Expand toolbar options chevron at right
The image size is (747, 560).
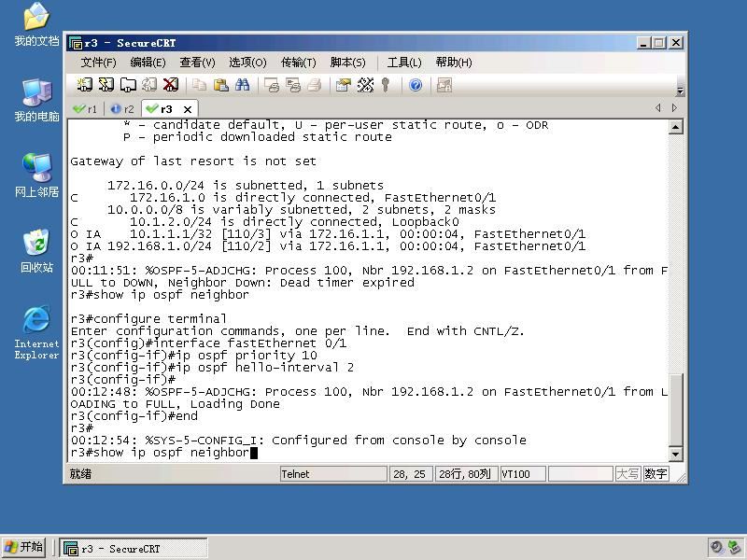pos(681,91)
